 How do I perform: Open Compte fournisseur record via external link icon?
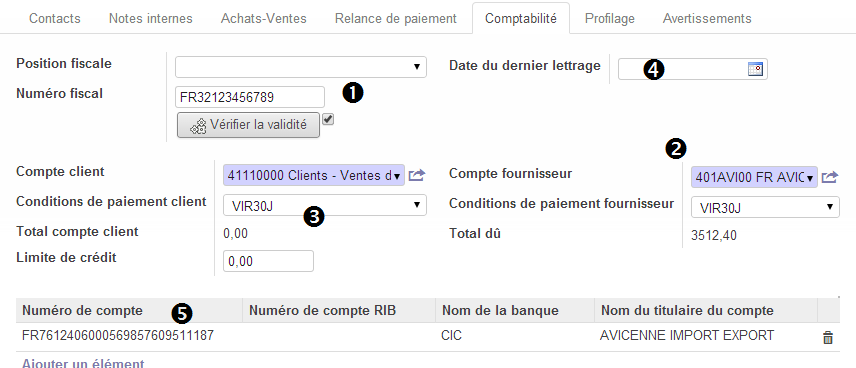click(830, 177)
